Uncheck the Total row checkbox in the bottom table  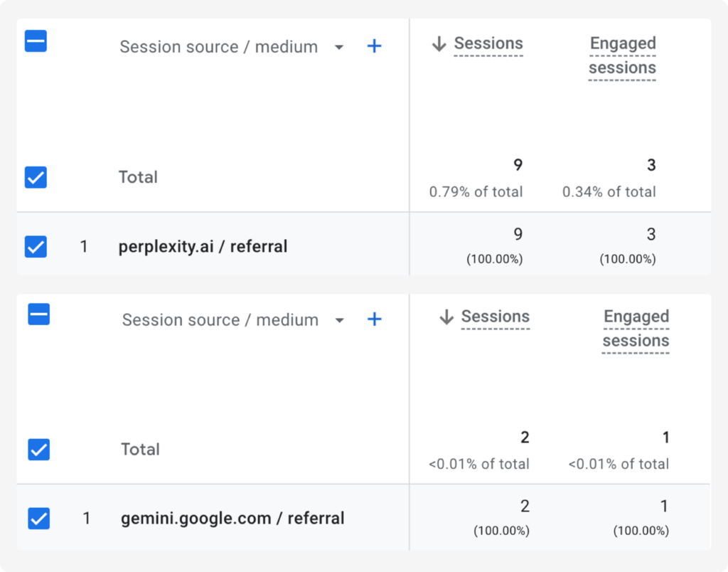coord(39,450)
